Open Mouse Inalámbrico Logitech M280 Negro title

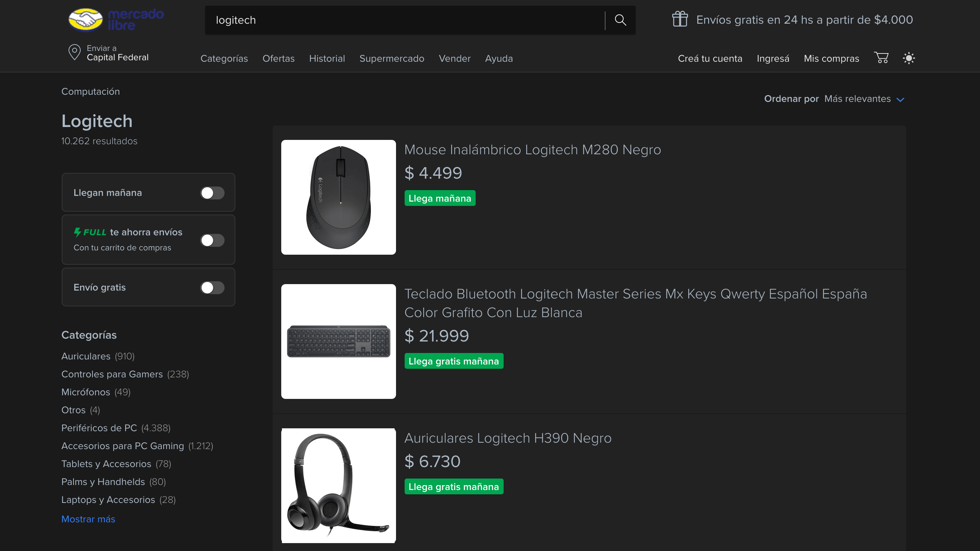[533, 150]
